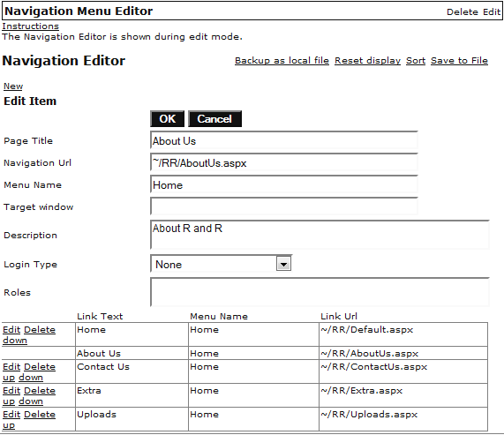Delete the Extra row
The height and width of the screenshot is (435, 504).
[x=40, y=390]
